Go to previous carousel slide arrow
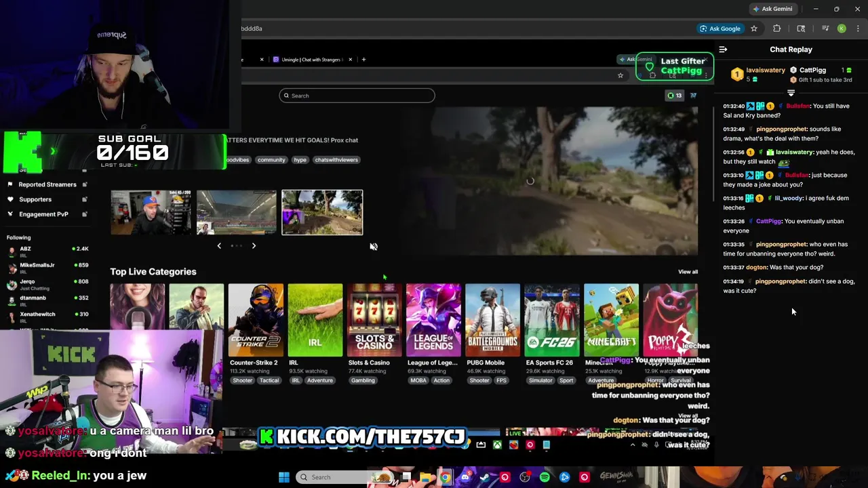The height and width of the screenshot is (488, 868). (219, 245)
